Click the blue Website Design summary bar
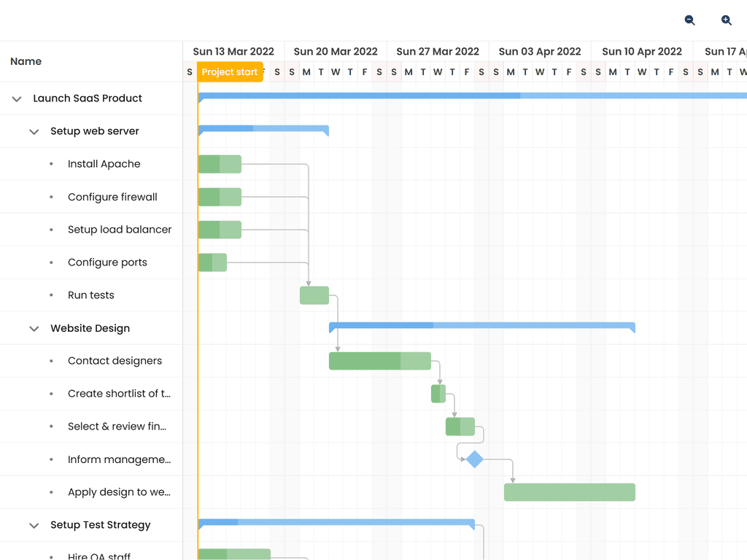 (481, 325)
